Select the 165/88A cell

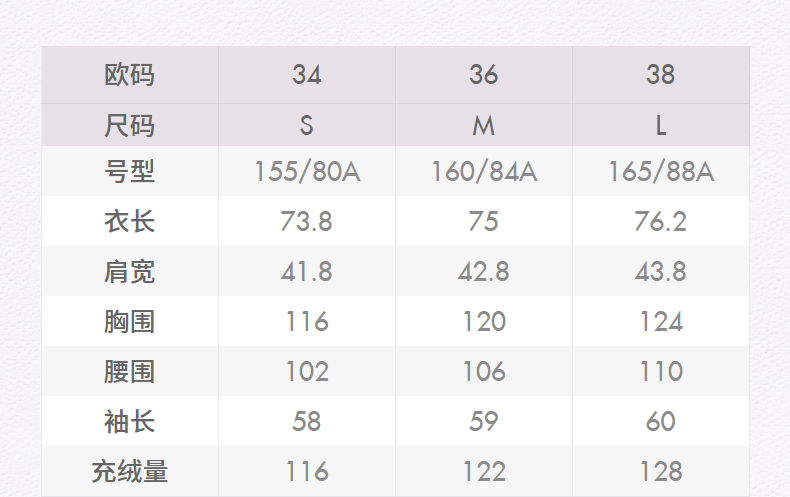click(660, 172)
